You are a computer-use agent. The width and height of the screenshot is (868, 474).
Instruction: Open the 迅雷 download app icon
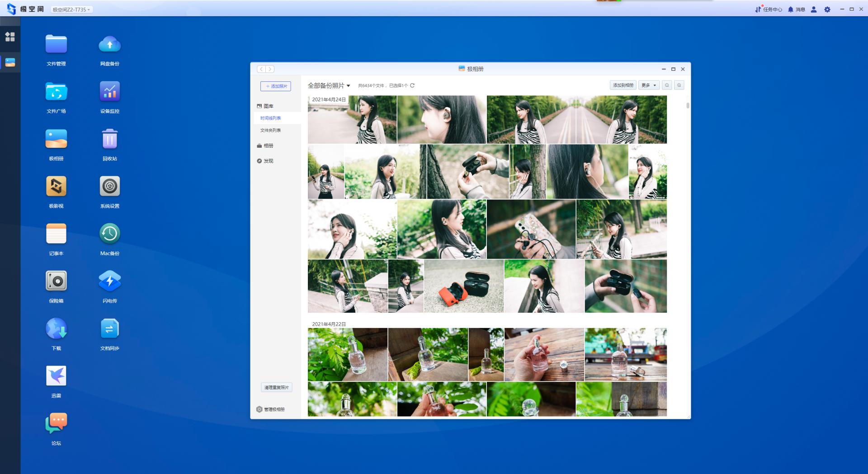coord(56,376)
